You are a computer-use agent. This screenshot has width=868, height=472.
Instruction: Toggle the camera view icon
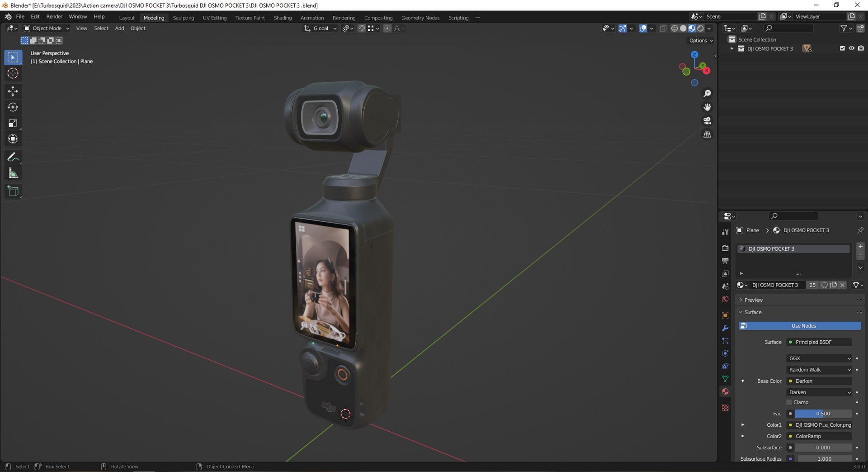tap(707, 121)
